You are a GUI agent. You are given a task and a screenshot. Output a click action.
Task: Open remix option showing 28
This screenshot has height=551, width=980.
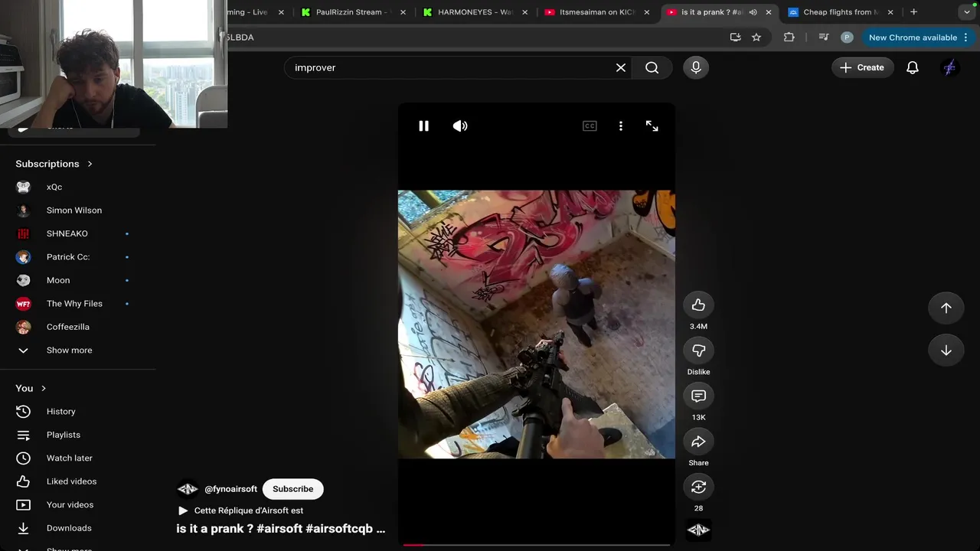click(x=698, y=487)
